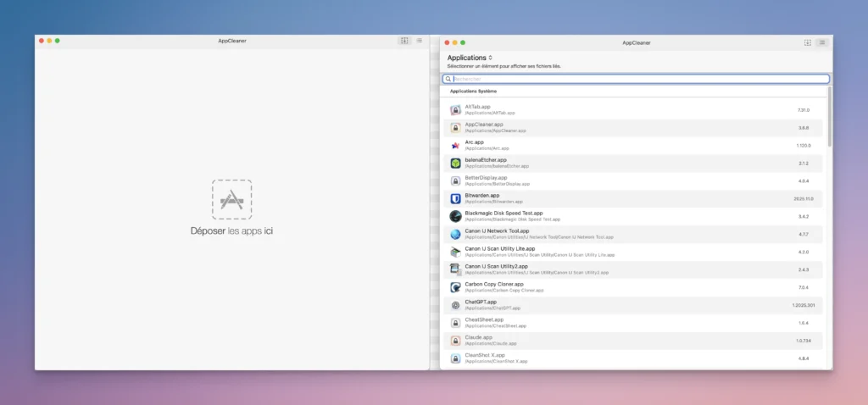Click version 3.4.2 of Blackmagic
Viewport: 868px width, 405px height.
click(x=804, y=216)
